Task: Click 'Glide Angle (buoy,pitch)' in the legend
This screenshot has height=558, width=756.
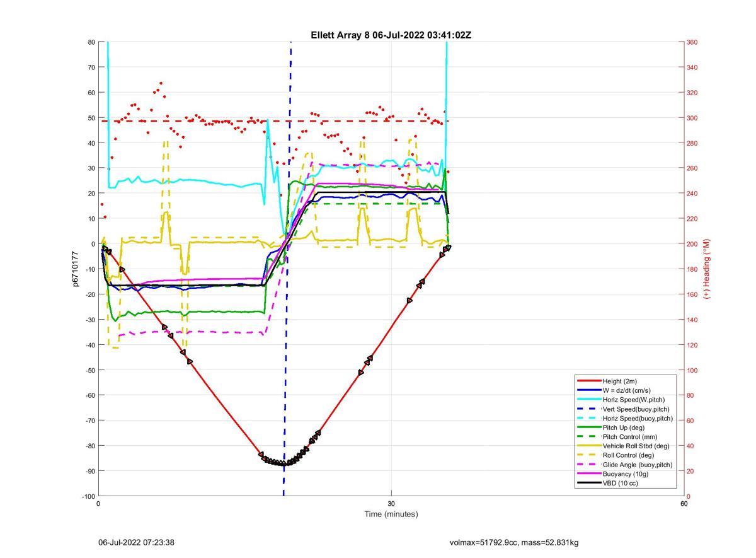Action: (637, 465)
